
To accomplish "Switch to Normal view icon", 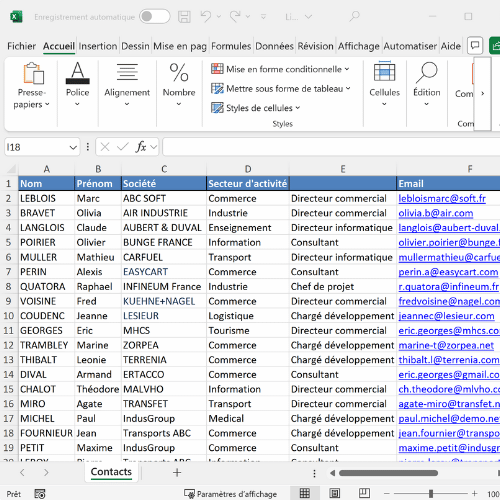I will [305, 493].
